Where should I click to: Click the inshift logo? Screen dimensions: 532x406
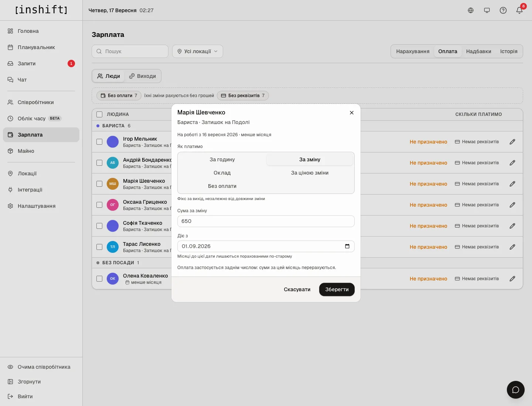click(x=41, y=10)
